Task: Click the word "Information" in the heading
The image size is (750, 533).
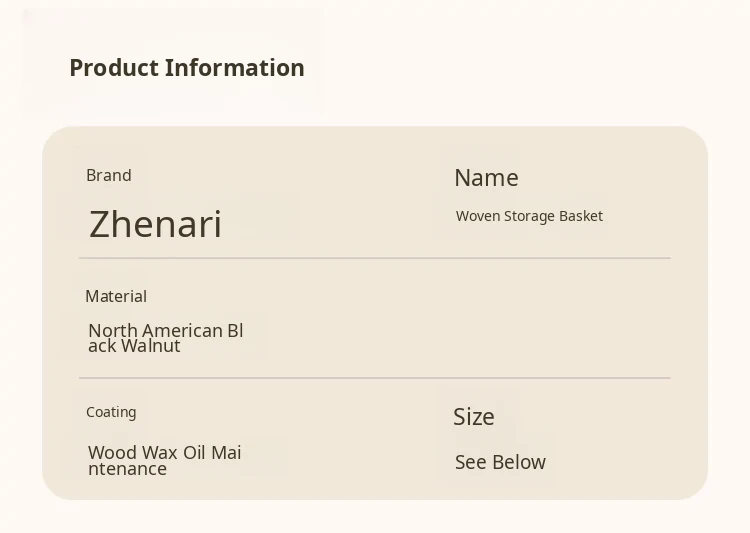Action: (x=235, y=68)
